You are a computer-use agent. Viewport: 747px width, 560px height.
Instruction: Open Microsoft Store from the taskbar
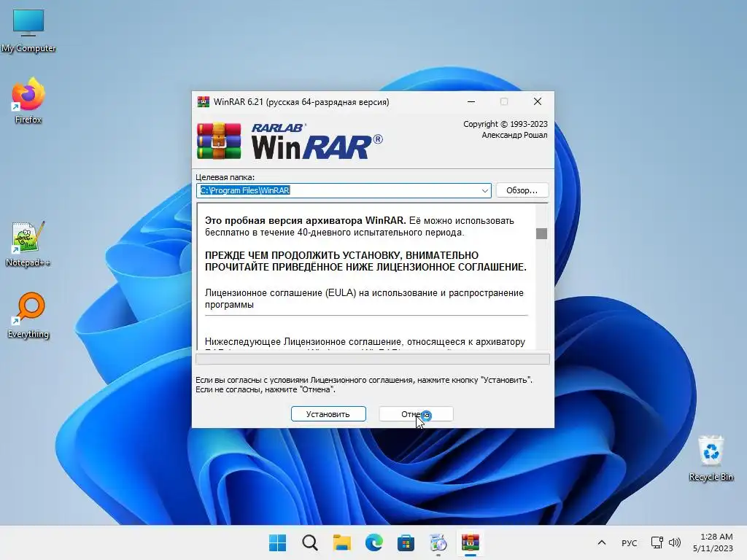406,542
